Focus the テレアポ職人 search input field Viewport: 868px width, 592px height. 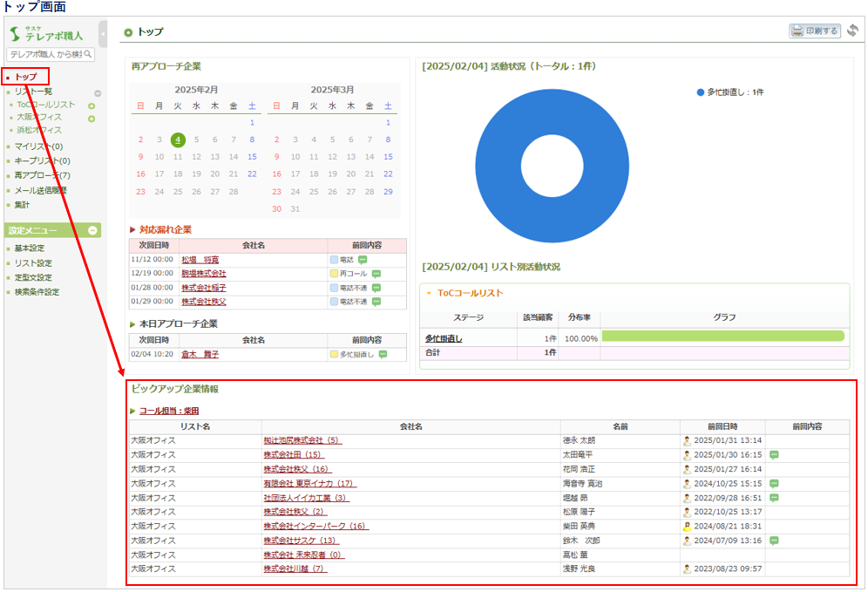(x=51, y=54)
